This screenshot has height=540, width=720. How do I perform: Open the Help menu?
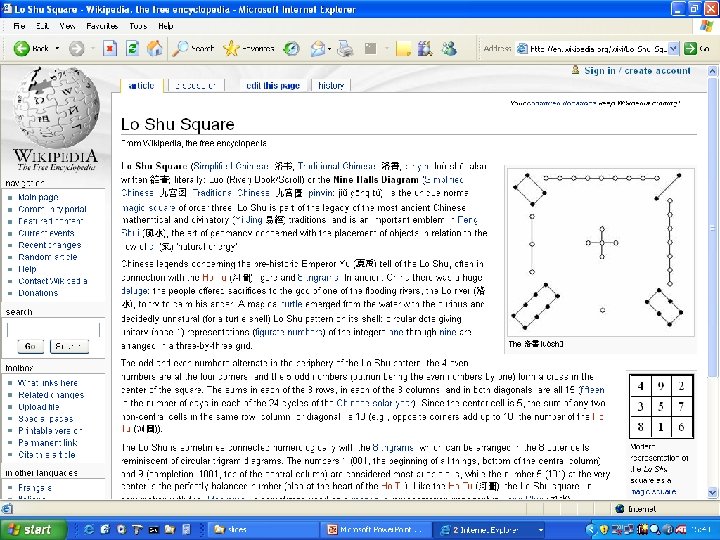[165, 26]
